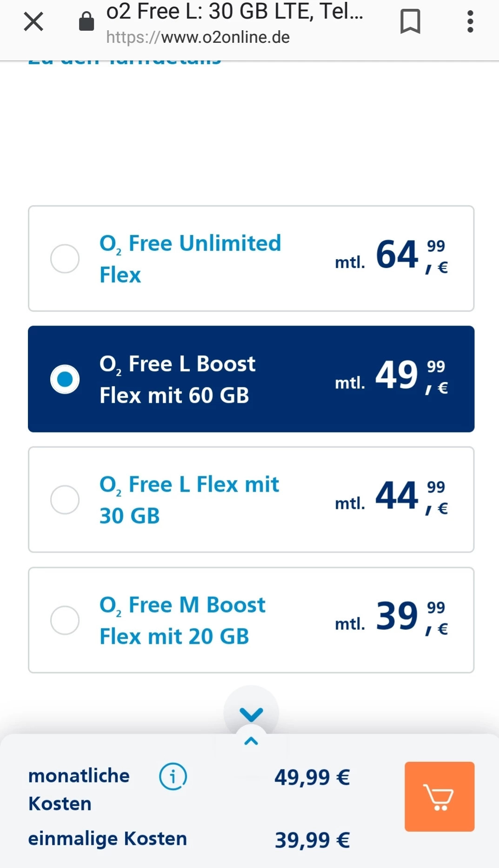Viewport: 499px width, 868px height.
Task: Open the three-dot browser menu
Action: (x=470, y=22)
